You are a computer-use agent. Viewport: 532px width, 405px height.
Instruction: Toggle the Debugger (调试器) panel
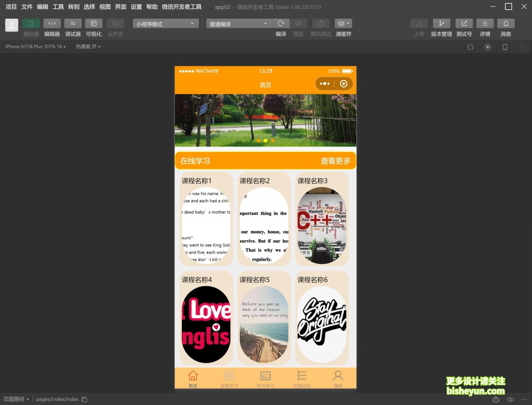click(x=73, y=24)
